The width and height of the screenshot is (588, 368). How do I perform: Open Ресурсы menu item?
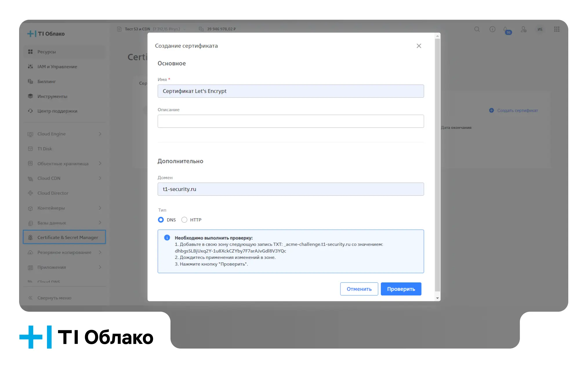point(64,52)
